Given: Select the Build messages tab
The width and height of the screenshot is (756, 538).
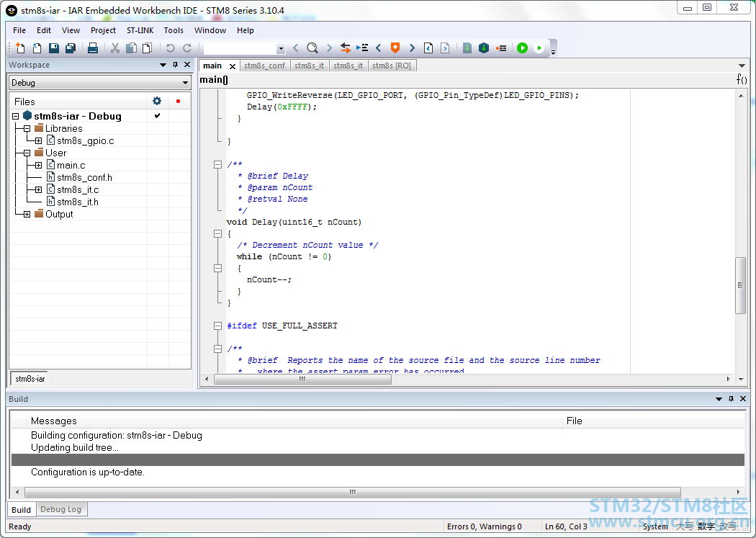Looking at the screenshot, I should (x=21, y=510).
